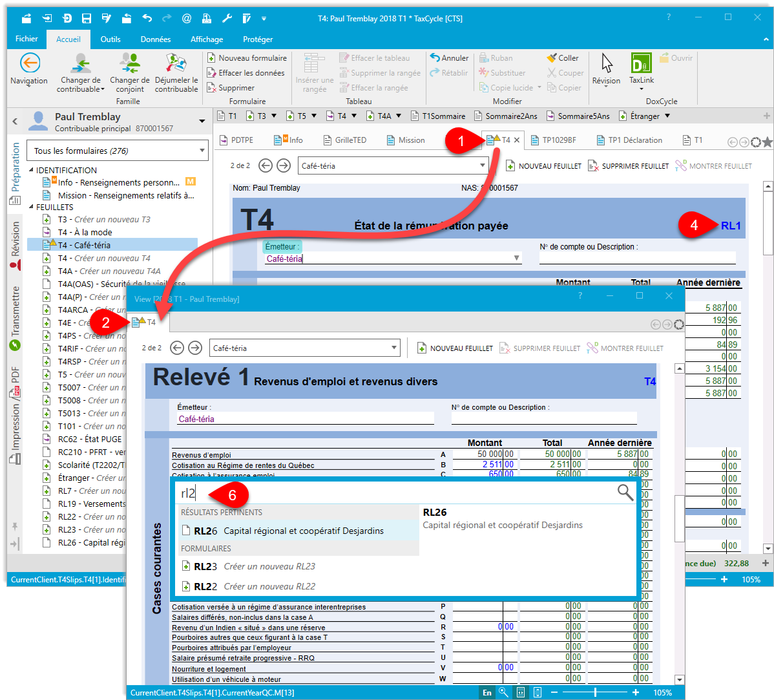Open the Fichier menu
Viewport: 774px width, 700px height.
click(x=26, y=39)
